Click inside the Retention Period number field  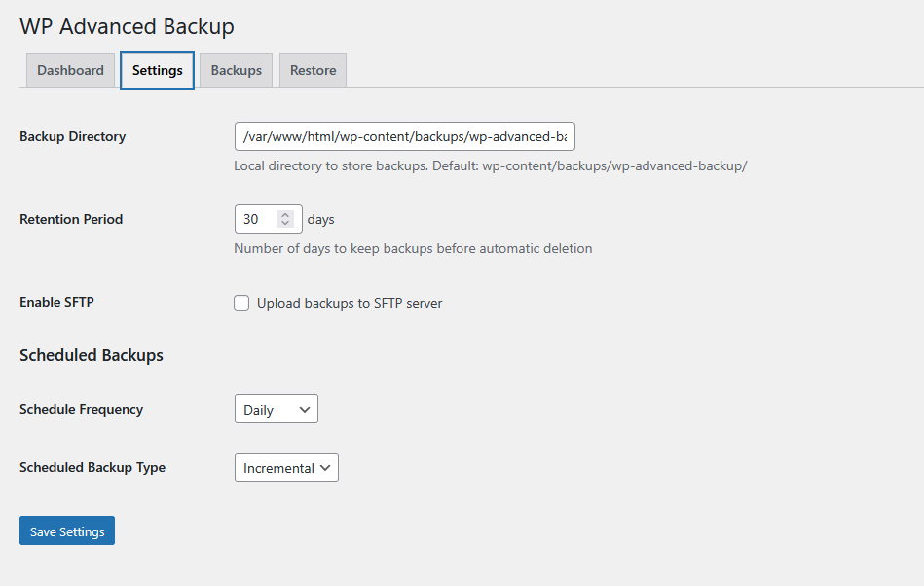[x=254, y=219]
